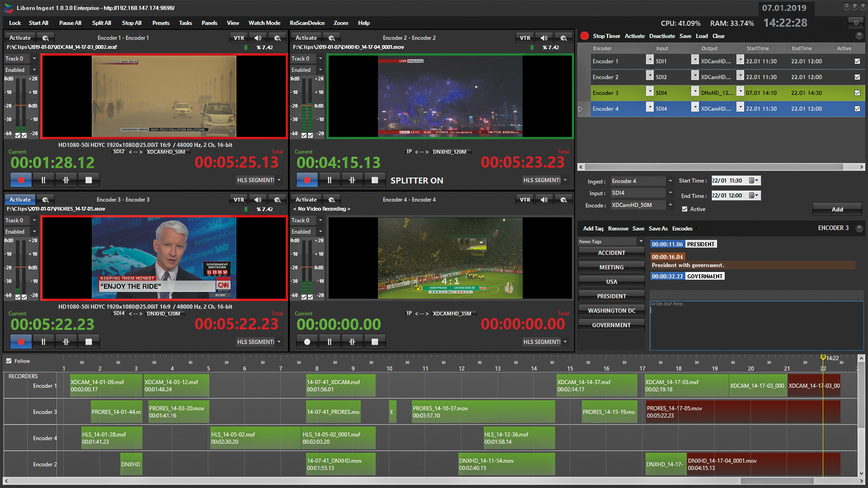Activate Encoder 3 button

tap(20, 200)
